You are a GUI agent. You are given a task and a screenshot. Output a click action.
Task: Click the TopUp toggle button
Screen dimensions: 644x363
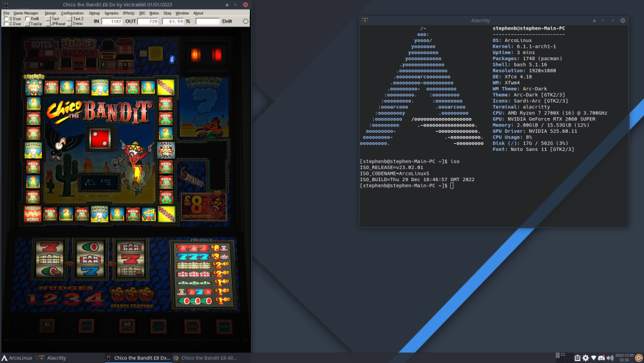click(x=27, y=24)
